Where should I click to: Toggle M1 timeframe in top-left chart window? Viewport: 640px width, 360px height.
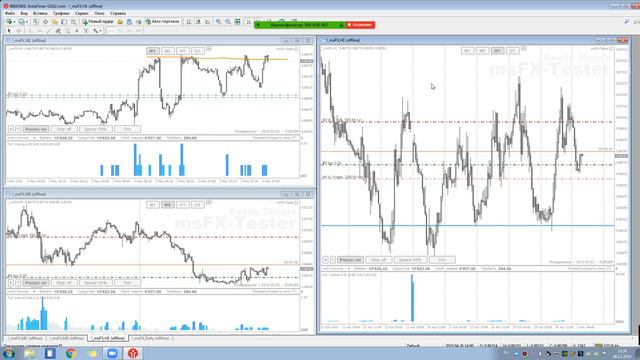153,51
